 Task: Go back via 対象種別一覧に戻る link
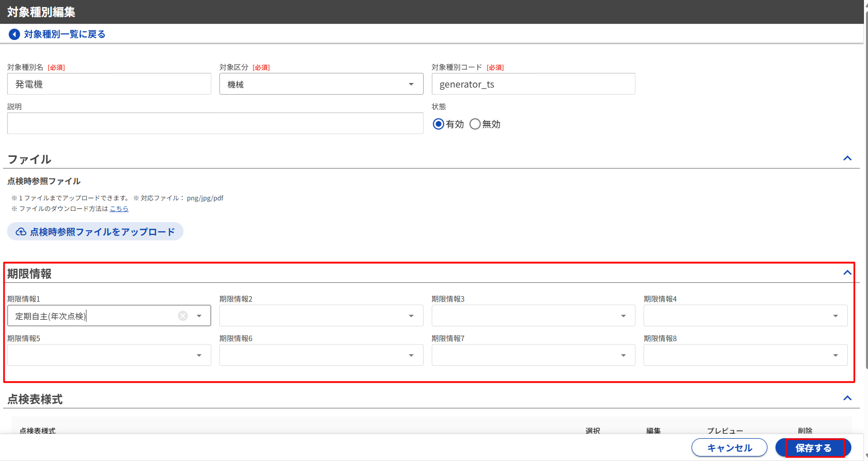pyautogui.click(x=65, y=34)
